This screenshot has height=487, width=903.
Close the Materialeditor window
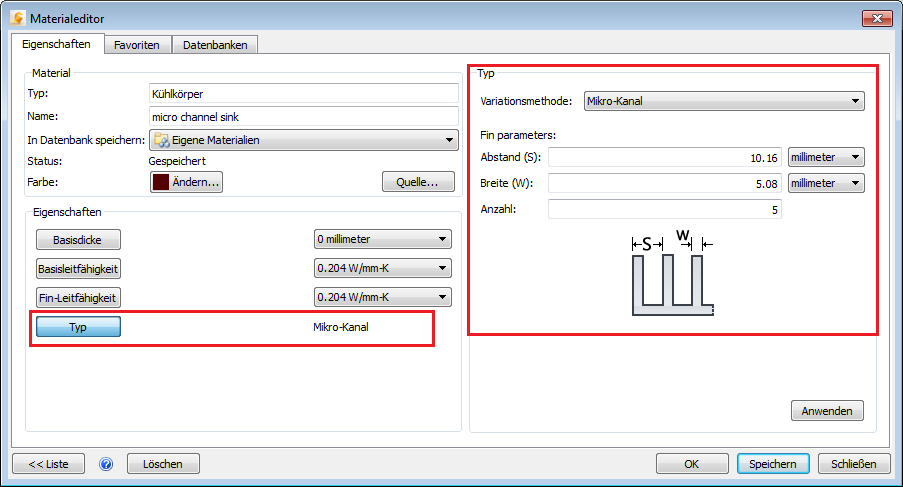[877, 18]
